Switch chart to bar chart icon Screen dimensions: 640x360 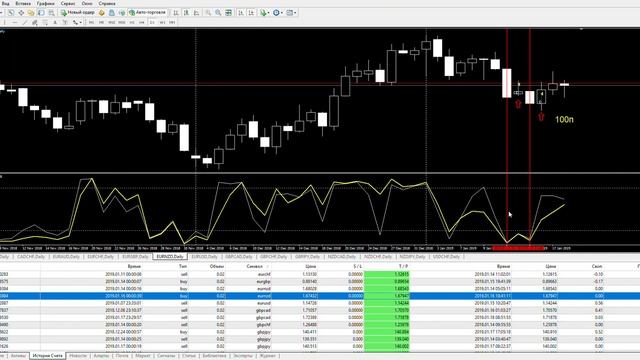[x=176, y=13]
